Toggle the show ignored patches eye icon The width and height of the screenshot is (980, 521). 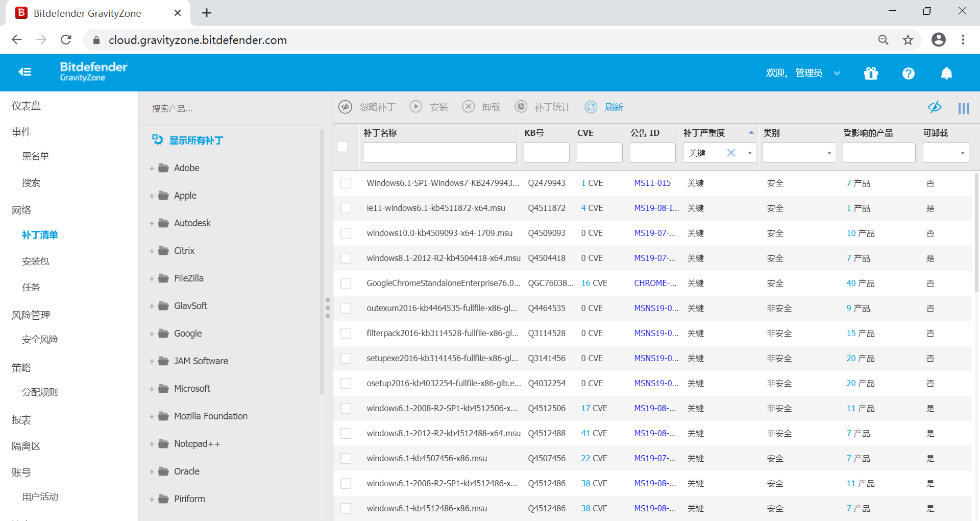935,107
